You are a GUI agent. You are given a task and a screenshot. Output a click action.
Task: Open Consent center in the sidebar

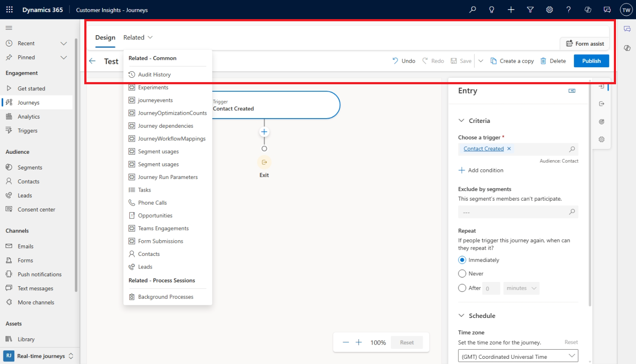[x=37, y=209]
